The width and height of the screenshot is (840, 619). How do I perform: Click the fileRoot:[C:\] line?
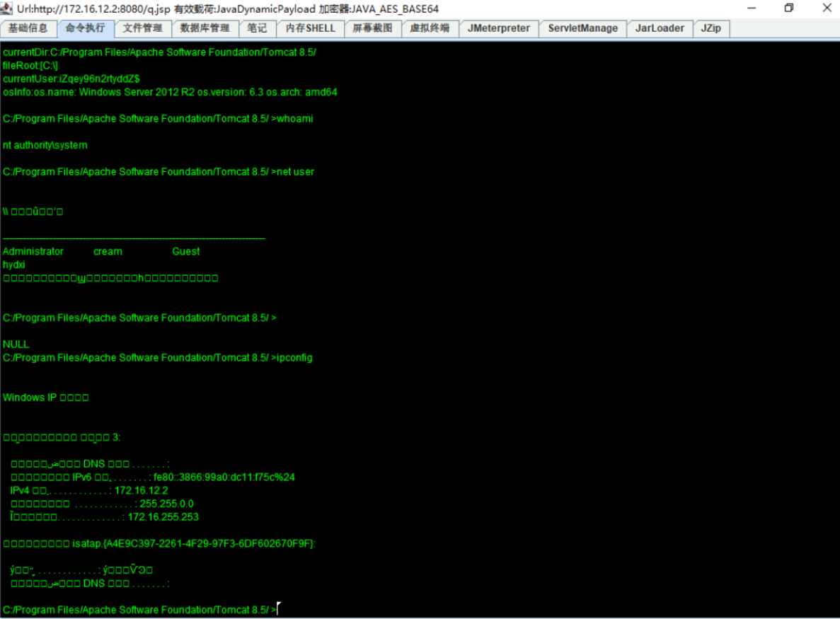(30, 66)
